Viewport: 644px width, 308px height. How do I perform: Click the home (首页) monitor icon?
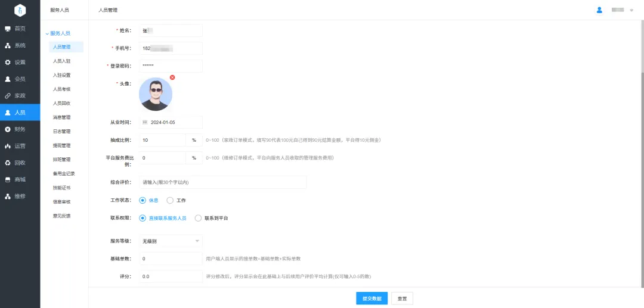(8, 29)
